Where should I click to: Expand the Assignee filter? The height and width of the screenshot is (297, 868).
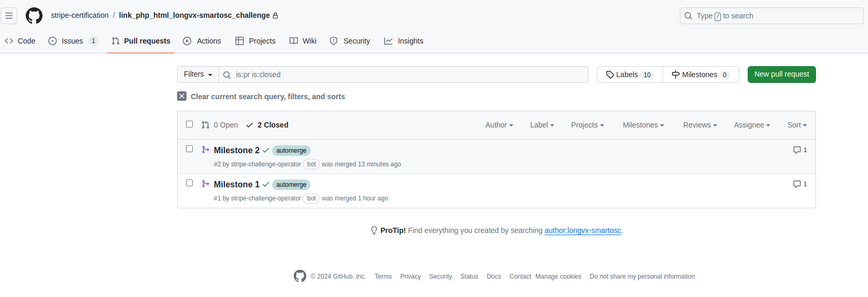click(x=752, y=125)
